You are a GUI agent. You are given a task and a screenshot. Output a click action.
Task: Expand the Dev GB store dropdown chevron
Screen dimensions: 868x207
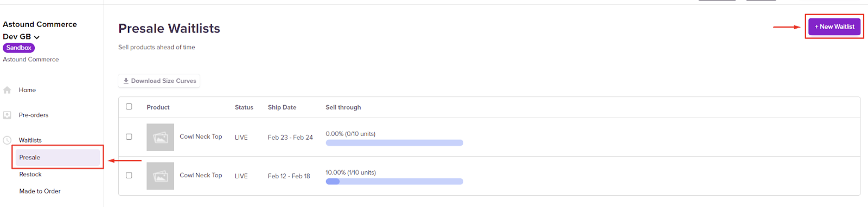click(x=37, y=37)
